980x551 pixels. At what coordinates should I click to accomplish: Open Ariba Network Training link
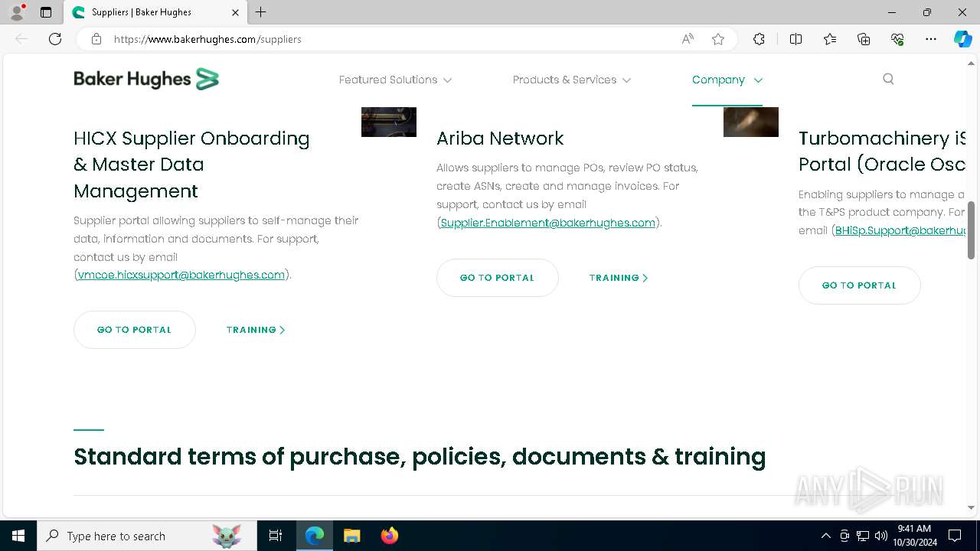tap(619, 278)
